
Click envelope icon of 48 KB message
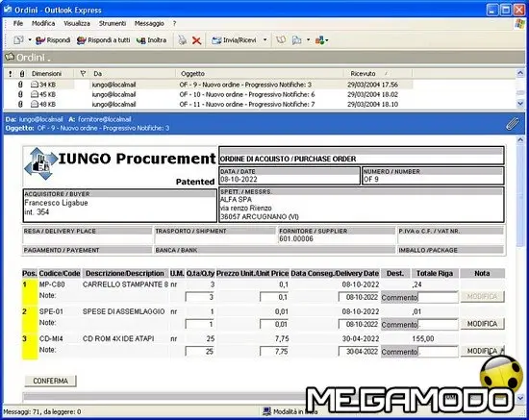(35, 104)
